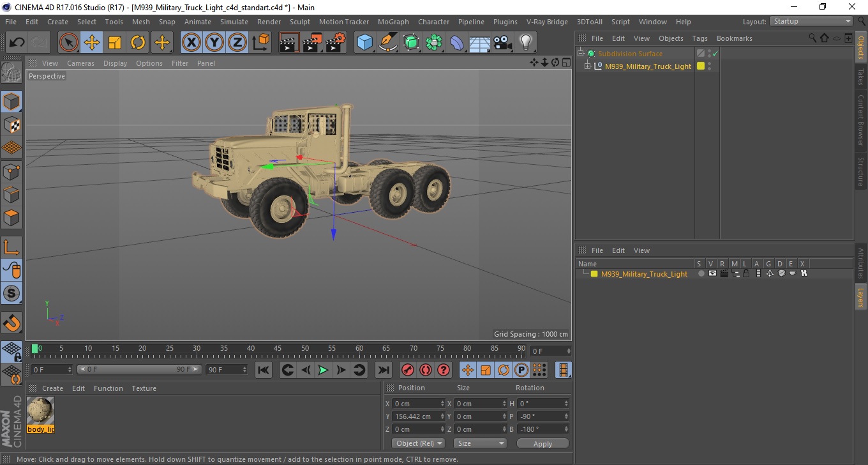Toggle Subdivision Surface enable checkmark
The image size is (868, 465).
tap(715, 54)
